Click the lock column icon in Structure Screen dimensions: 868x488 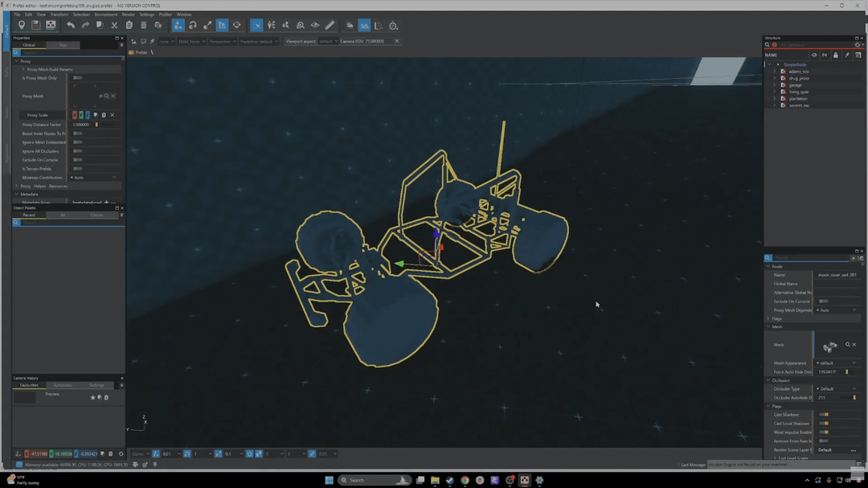[836, 55]
